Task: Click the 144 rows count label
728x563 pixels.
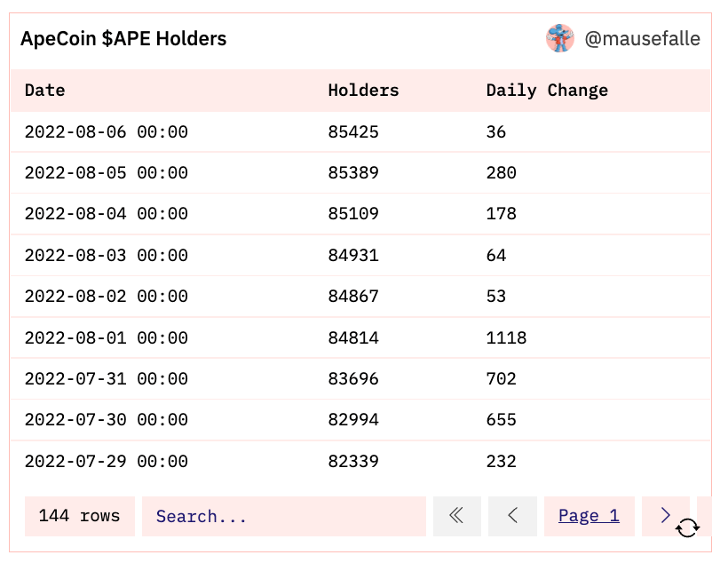Action: pyautogui.click(x=79, y=516)
